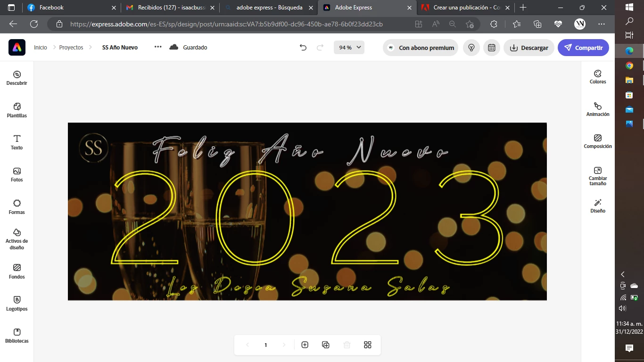Open browser extensions puzzle icon
This screenshot has height=362, width=644.
(x=494, y=24)
